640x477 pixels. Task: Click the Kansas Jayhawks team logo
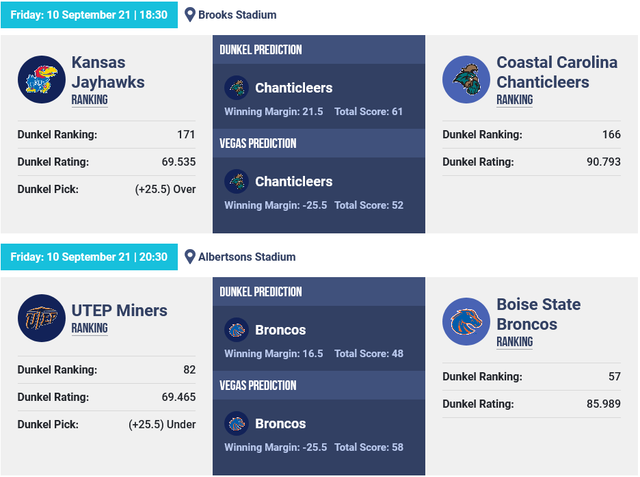[x=41, y=80]
